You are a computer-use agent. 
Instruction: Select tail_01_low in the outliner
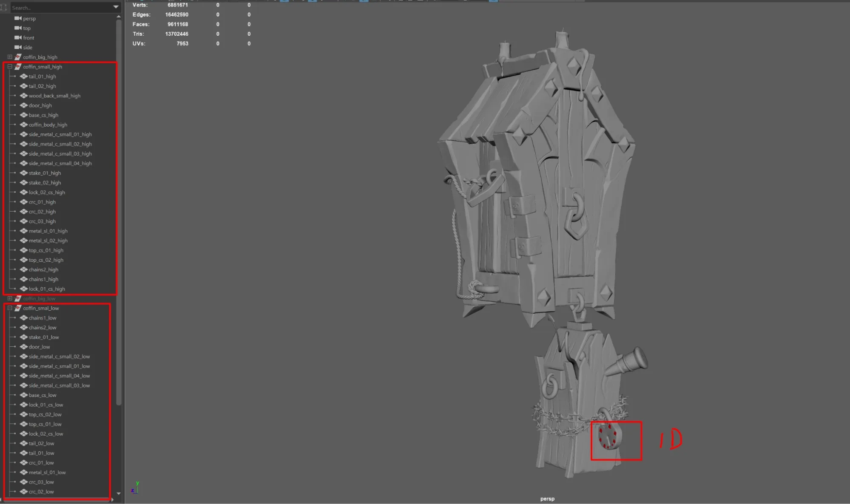tap(41, 453)
